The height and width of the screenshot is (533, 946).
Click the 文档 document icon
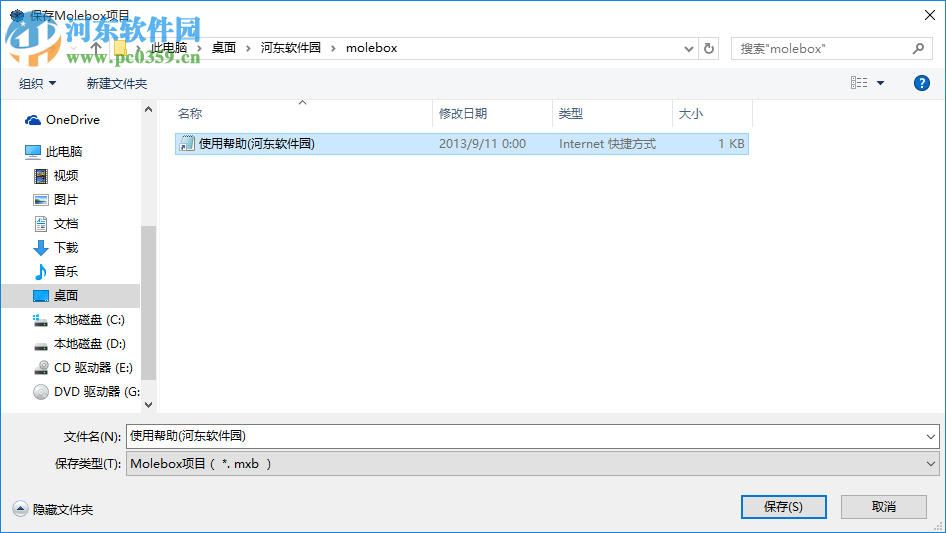pyautogui.click(x=40, y=224)
